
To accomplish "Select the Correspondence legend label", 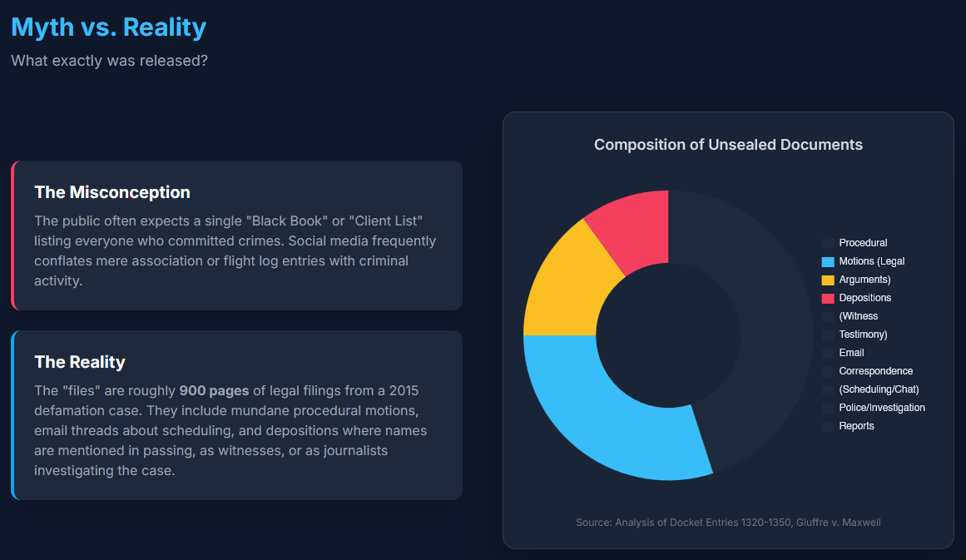I will click(875, 371).
